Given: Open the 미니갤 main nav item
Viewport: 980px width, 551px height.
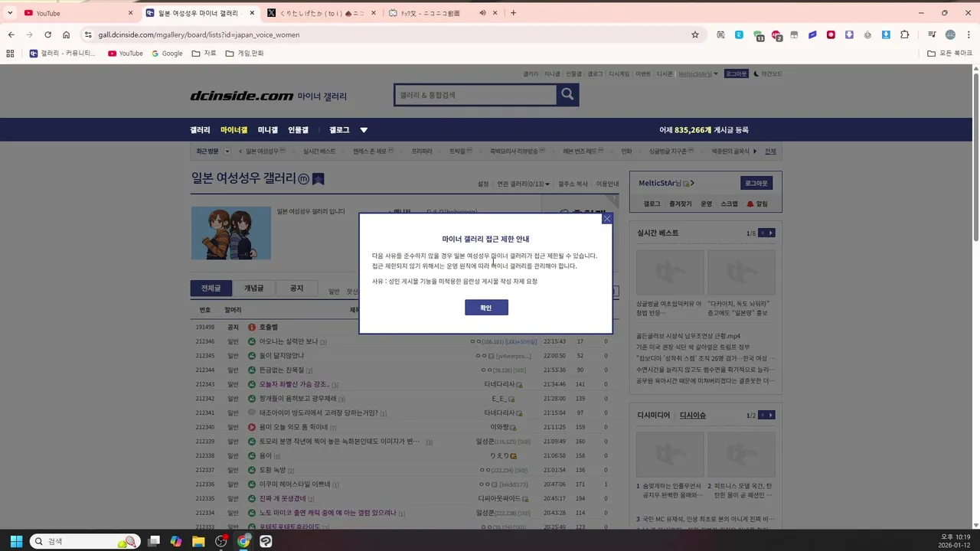Looking at the screenshot, I should coord(268,130).
